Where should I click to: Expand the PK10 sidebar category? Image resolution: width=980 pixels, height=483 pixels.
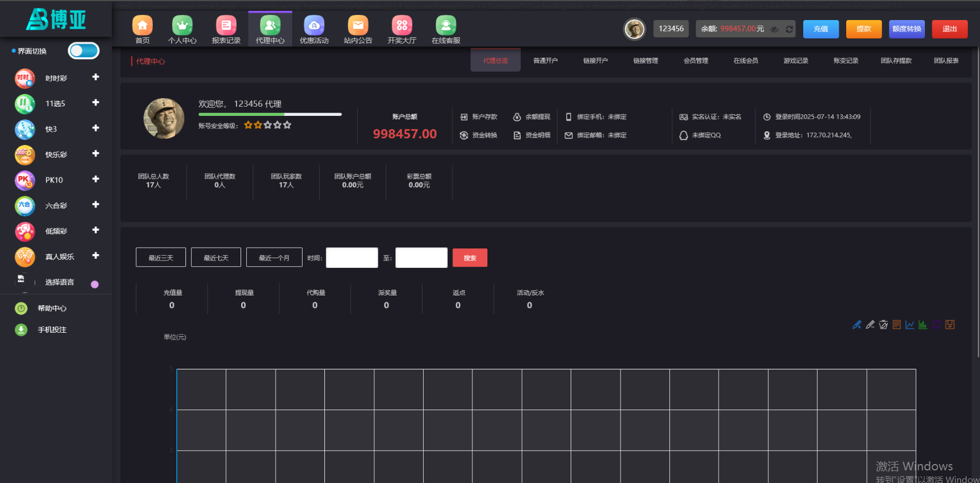tap(96, 179)
